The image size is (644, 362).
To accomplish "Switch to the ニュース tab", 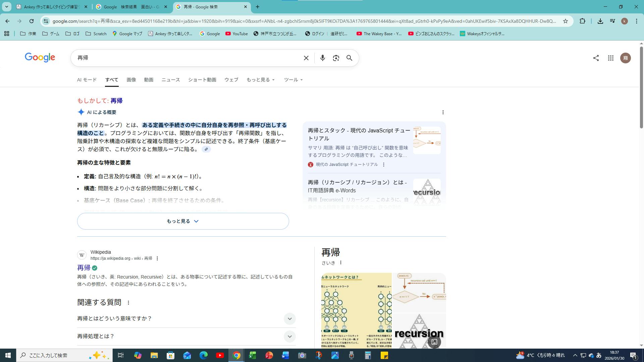I will coord(170,80).
